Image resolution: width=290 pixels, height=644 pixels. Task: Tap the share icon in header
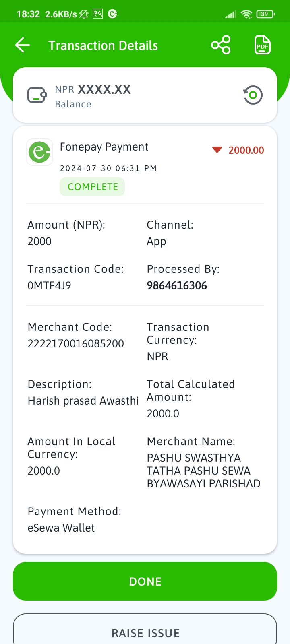pyautogui.click(x=221, y=45)
